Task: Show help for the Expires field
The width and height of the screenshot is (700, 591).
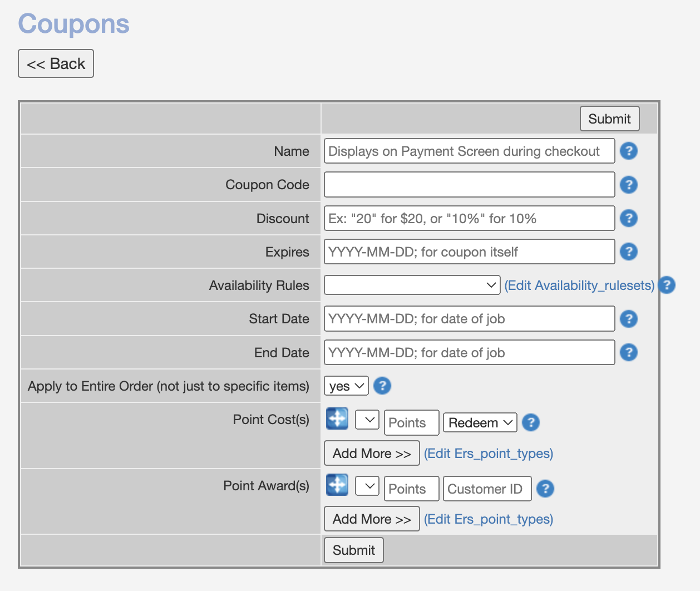Action: pos(628,252)
